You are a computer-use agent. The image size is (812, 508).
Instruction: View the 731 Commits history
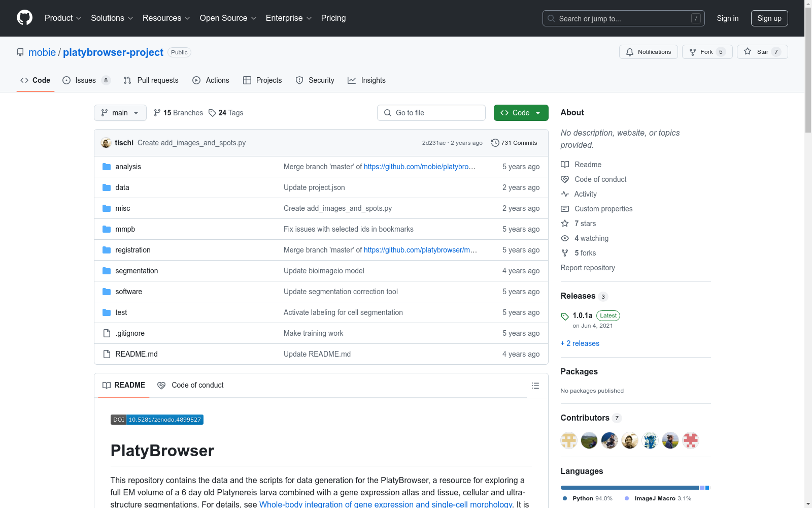pyautogui.click(x=514, y=143)
